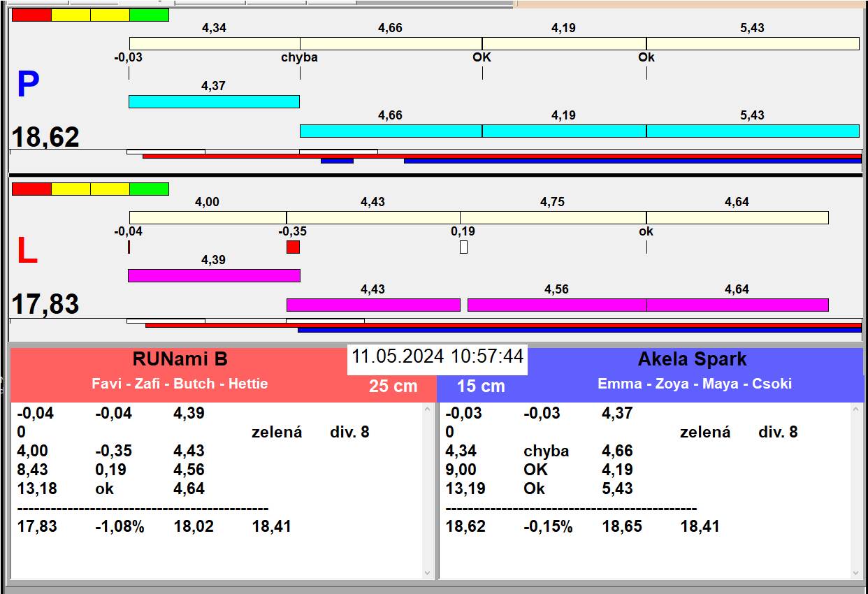This screenshot has width=868, height=594.
Task: Click the red fault square under -0,35
Action: point(293,247)
